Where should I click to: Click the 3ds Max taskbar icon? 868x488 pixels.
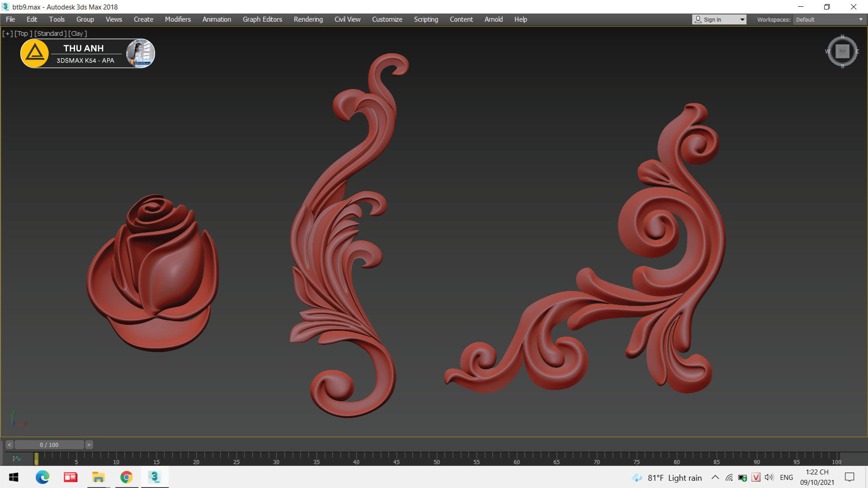[x=155, y=477]
